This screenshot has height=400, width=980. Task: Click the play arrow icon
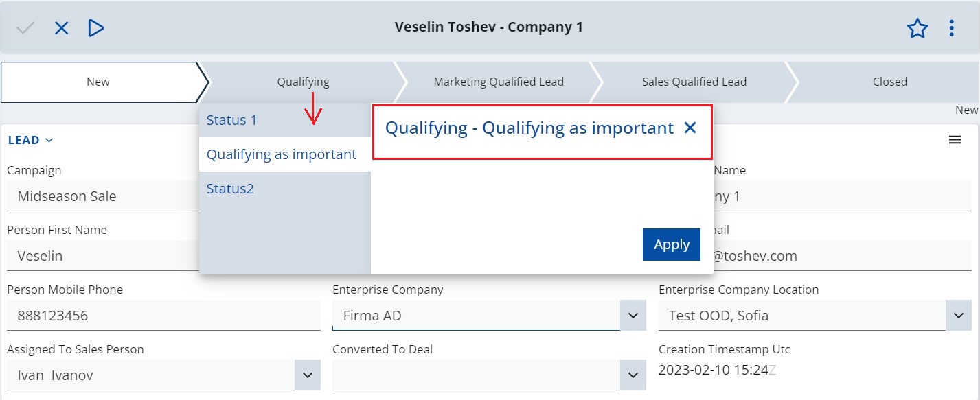[x=96, y=28]
